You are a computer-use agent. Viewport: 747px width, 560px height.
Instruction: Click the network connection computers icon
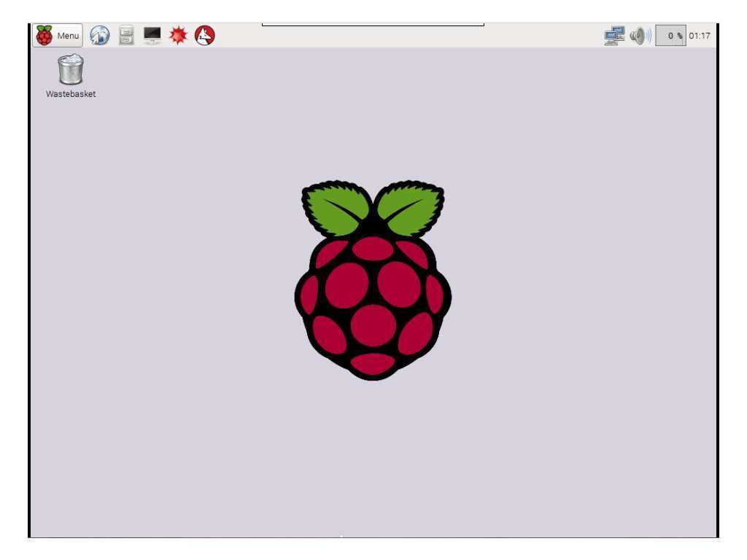click(614, 36)
